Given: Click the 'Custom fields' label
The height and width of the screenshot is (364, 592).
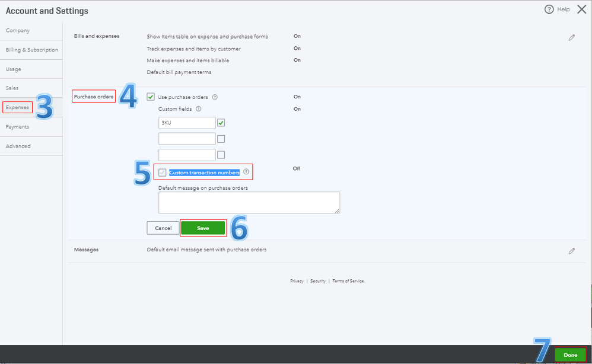Looking at the screenshot, I should [175, 109].
